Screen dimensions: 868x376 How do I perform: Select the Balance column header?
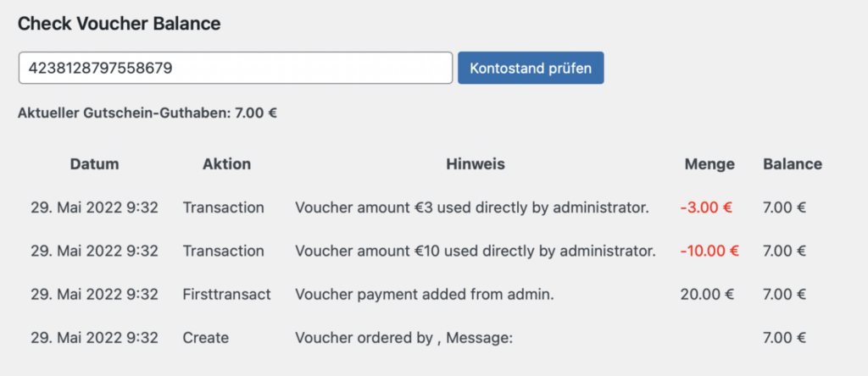pyautogui.click(x=792, y=163)
